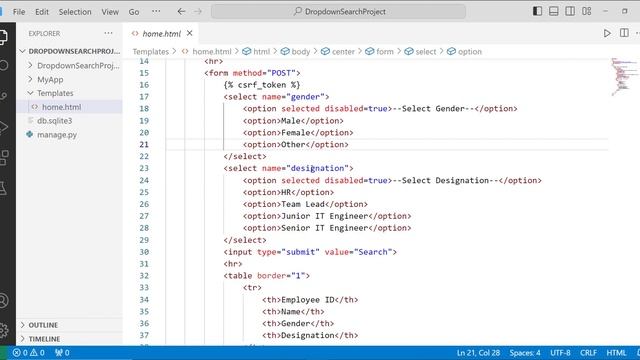Image resolution: width=640 pixels, height=360 pixels.
Task: Click the Senior IT Engineer option line
Action: point(327,228)
